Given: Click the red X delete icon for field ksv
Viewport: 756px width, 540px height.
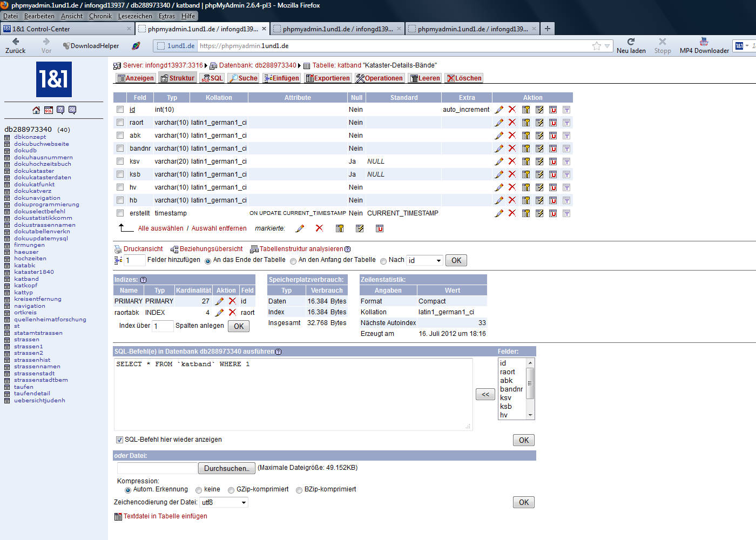Looking at the screenshot, I should pos(512,161).
